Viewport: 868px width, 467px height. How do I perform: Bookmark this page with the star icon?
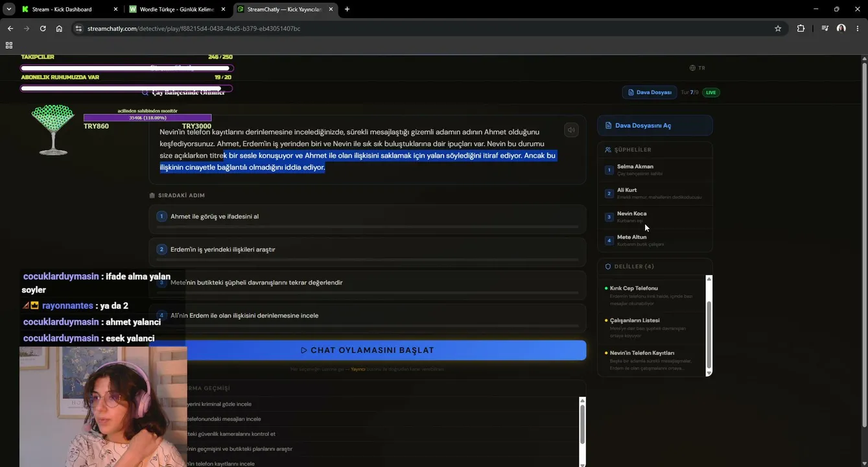(778, 29)
